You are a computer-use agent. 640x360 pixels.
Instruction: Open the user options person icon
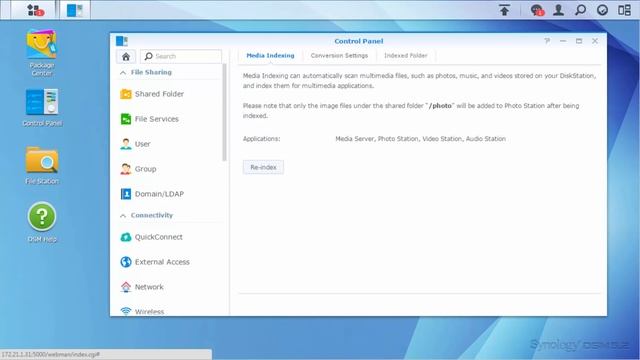click(558, 10)
